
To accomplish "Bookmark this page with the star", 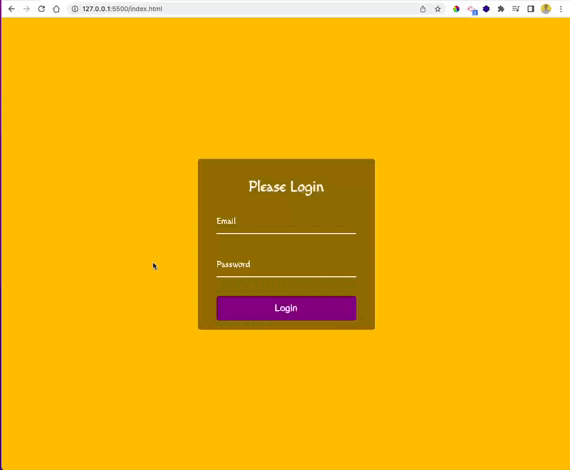I will point(438,9).
